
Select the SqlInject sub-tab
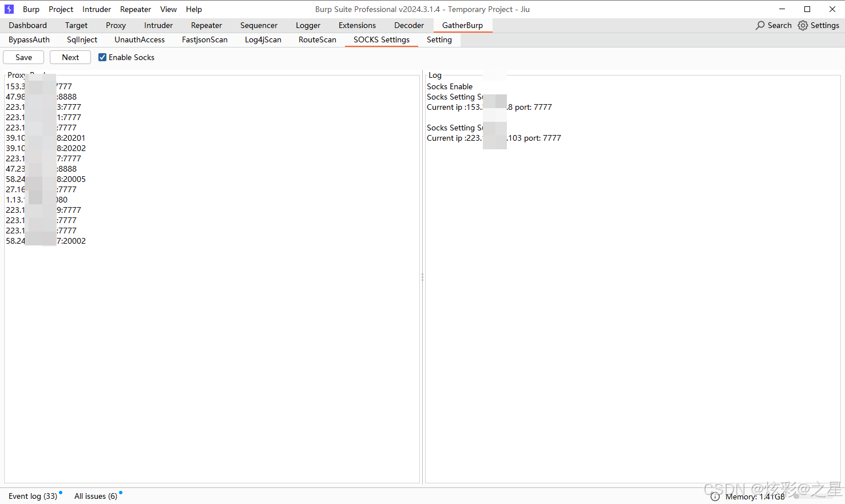82,39
